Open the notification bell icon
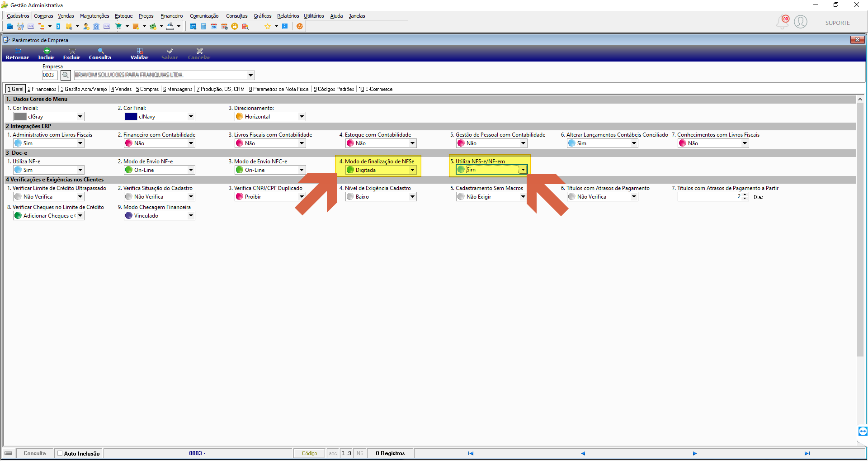The width and height of the screenshot is (868, 461). pos(783,22)
